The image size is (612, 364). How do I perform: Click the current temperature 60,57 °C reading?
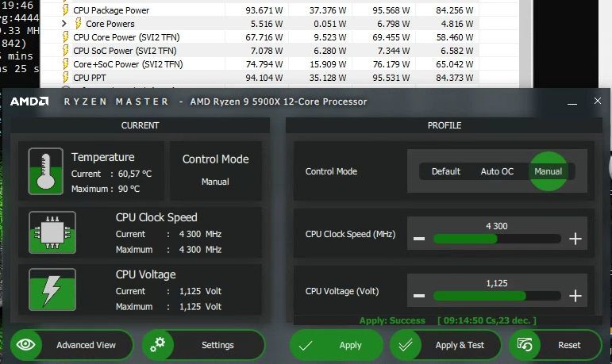(135, 174)
